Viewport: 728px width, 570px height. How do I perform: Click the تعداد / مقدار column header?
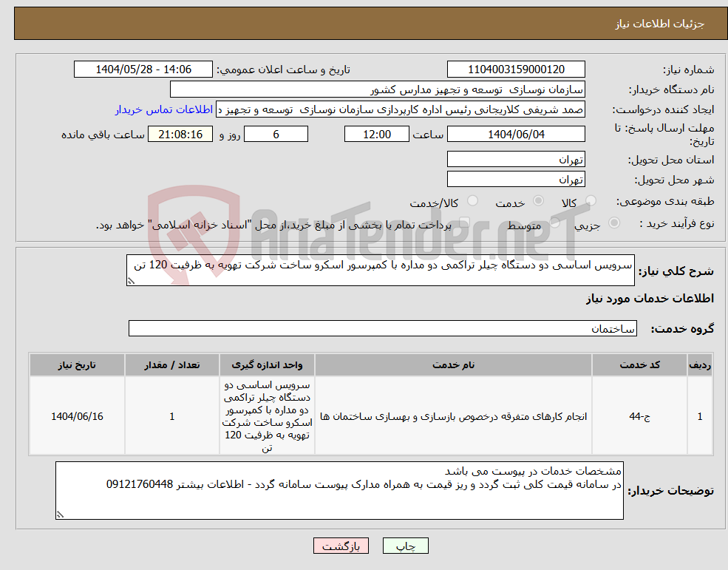[171, 365]
